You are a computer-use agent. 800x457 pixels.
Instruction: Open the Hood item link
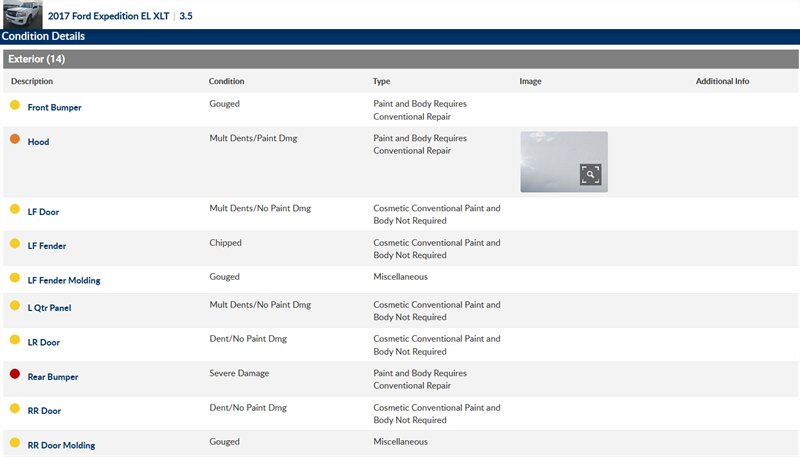tap(38, 142)
